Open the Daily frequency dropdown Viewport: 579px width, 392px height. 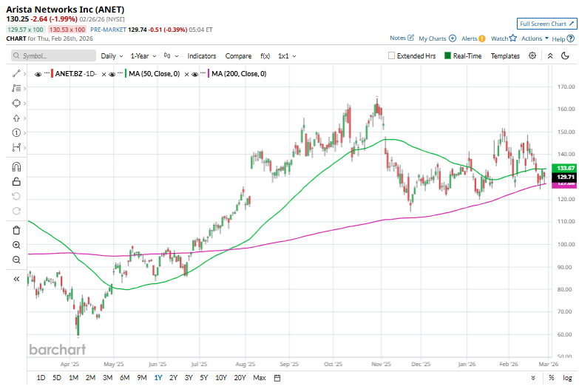111,55
